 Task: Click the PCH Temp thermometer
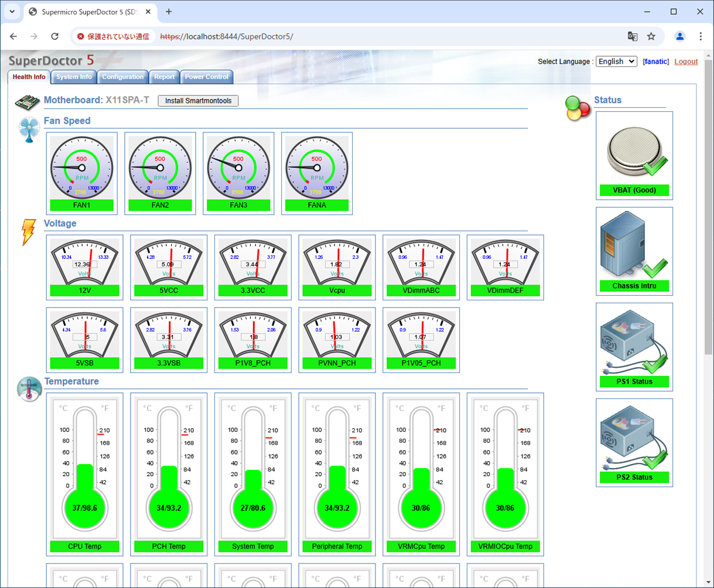pyautogui.click(x=169, y=474)
